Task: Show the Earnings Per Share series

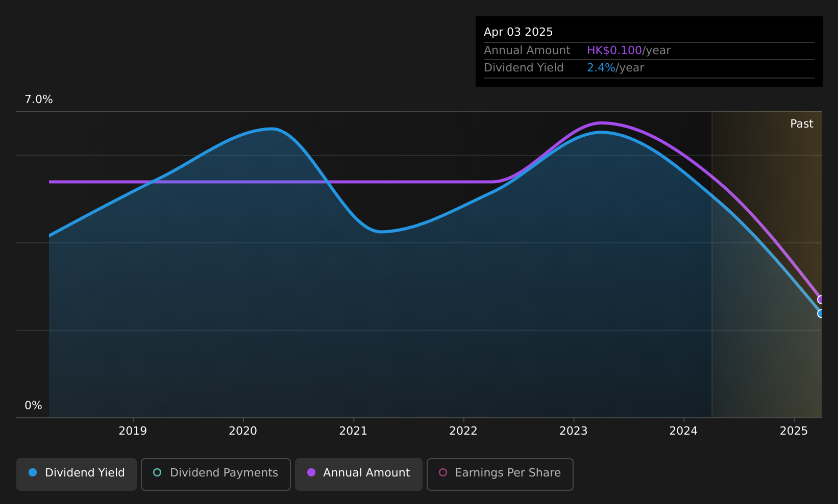Action: tap(500, 474)
